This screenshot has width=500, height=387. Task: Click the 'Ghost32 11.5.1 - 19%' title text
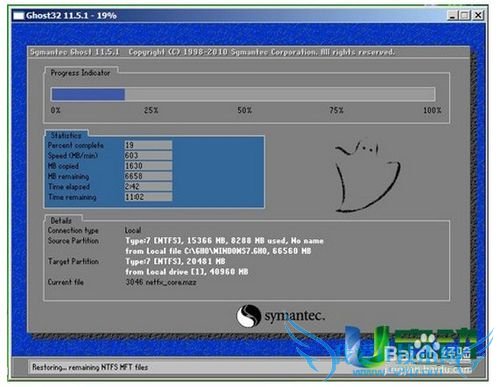coord(71,15)
